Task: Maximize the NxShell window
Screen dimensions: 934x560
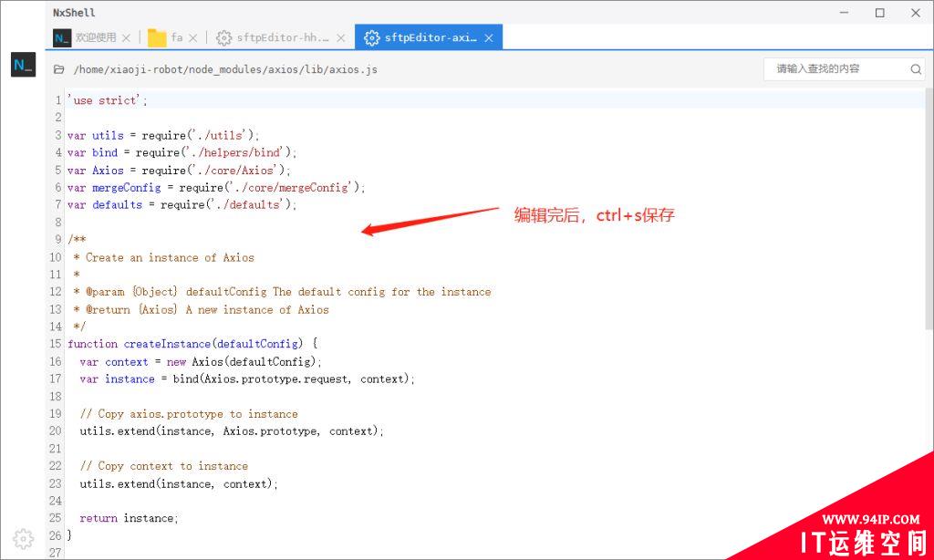Action: click(x=880, y=13)
